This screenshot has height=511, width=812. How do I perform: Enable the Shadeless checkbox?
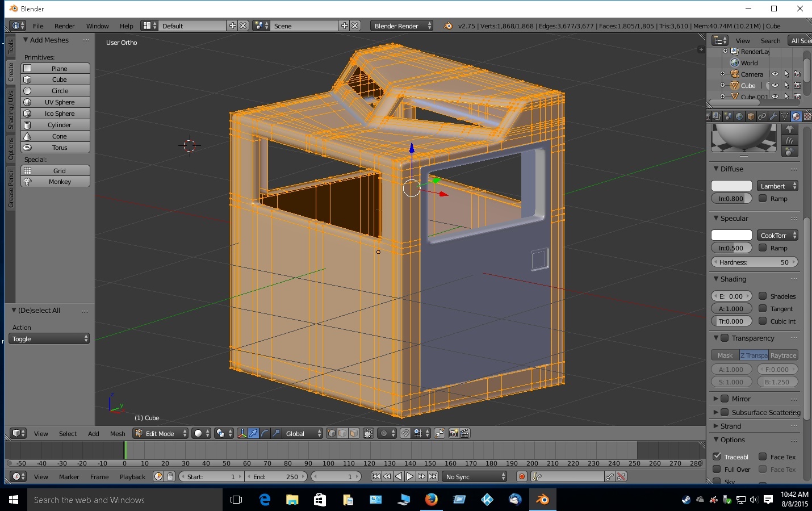click(763, 296)
